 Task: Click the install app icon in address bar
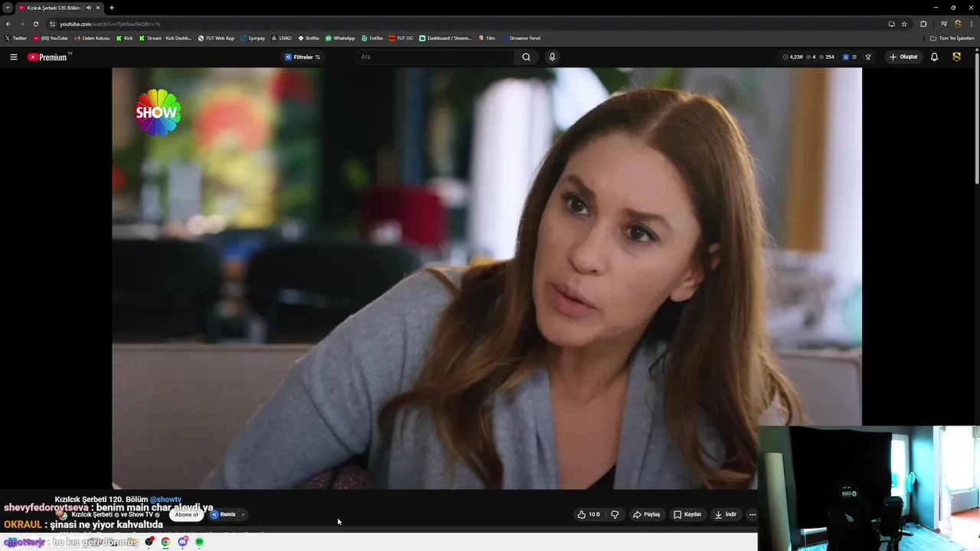click(891, 24)
